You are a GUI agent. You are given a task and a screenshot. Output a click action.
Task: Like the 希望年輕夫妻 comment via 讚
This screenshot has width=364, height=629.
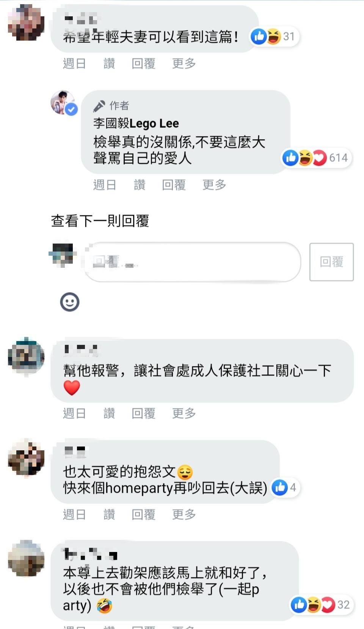tap(109, 63)
